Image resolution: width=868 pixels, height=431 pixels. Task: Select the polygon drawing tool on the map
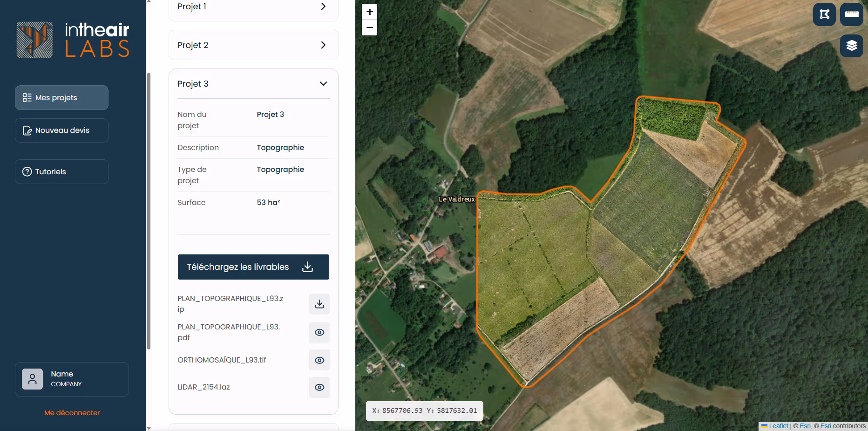[x=824, y=14]
